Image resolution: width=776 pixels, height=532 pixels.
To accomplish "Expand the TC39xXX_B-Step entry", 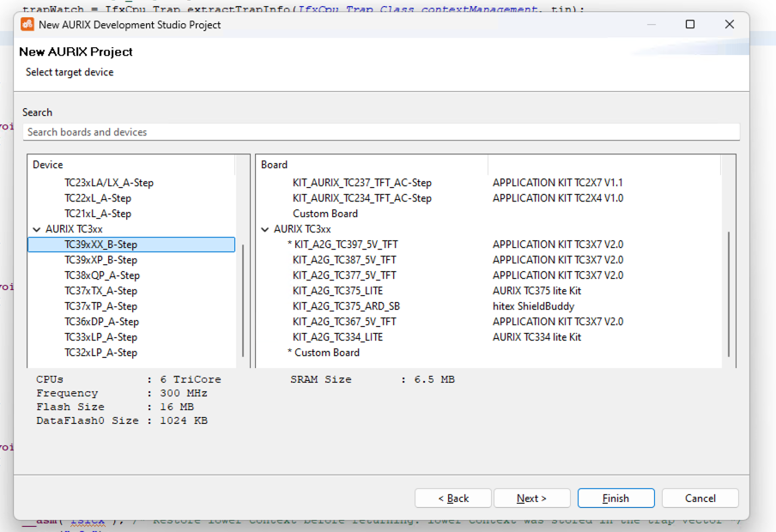I will tap(101, 244).
